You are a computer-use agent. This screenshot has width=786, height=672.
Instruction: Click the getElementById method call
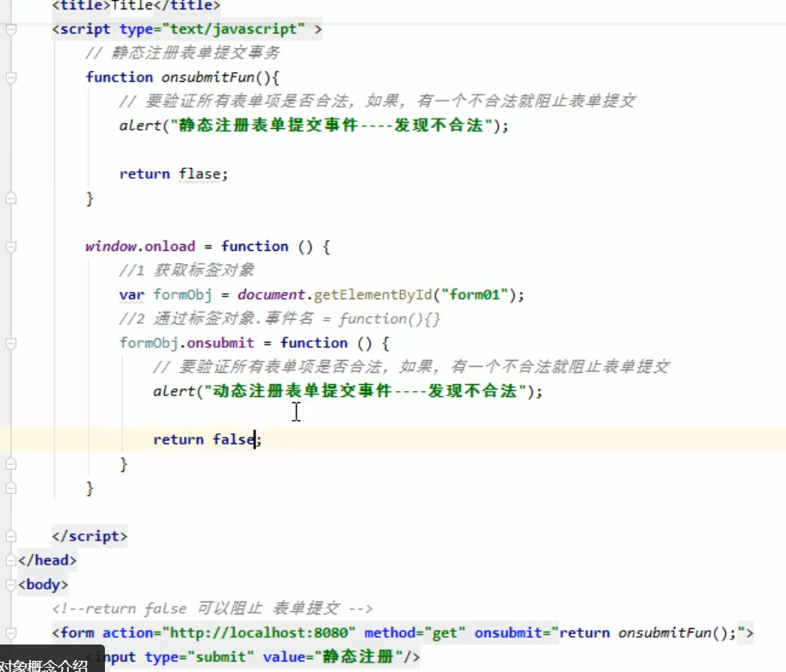372,295
